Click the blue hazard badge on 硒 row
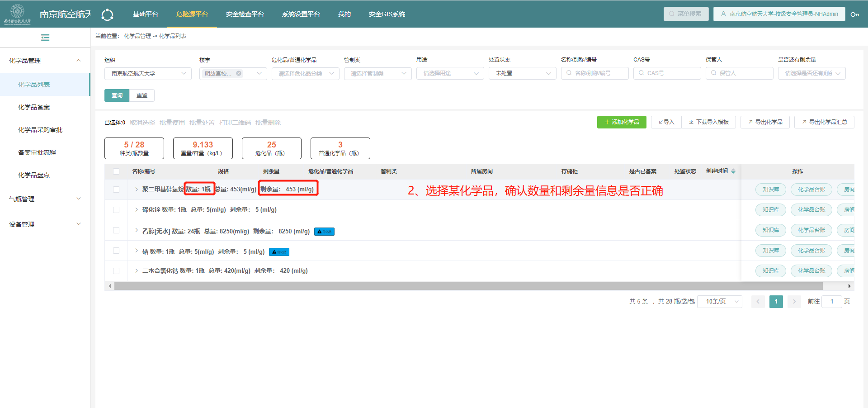This screenshot has height=408, width=868. pyautogui.click(x=279, y=252)
